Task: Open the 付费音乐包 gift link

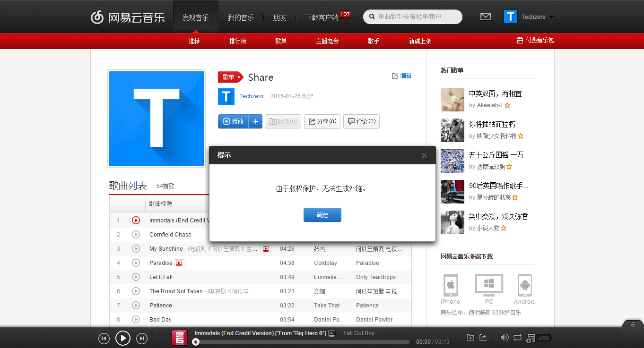Action: 535,41
